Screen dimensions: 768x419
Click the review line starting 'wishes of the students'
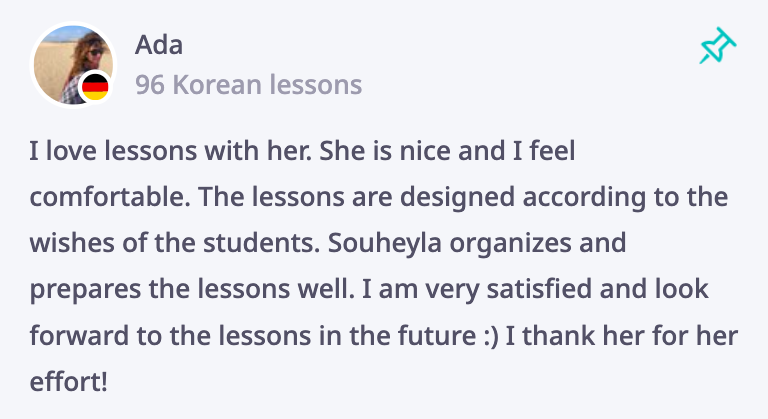(328, 243)
